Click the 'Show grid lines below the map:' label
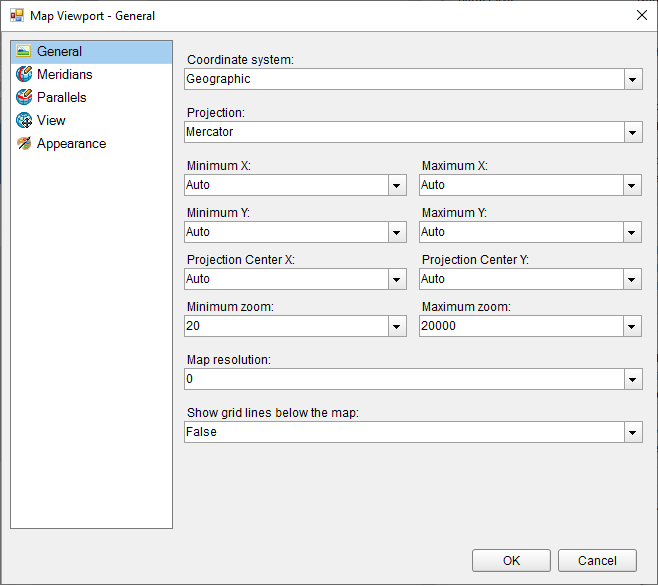The height and width of the screenshot is (587, 658). [273, 413]
